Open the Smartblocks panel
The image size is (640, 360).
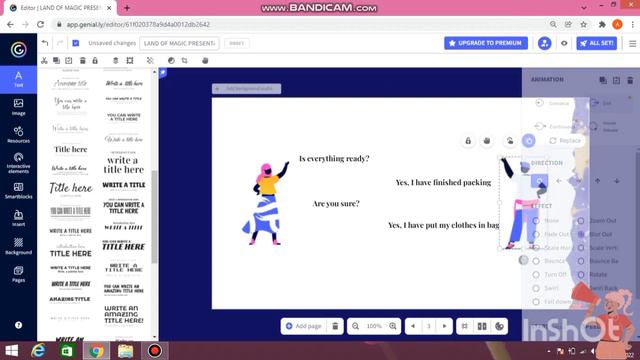point(18,191)
